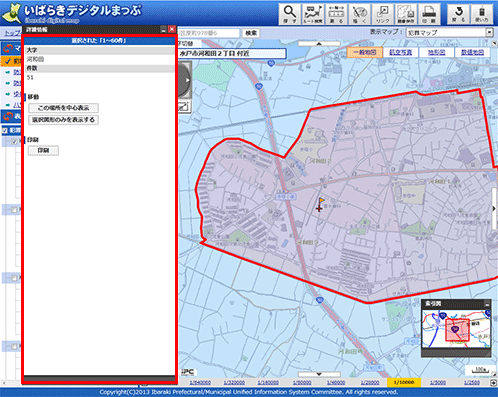Switch to 地形図 terrain map tab
The width and height of the screenshot is (498, 397).
(x=437, y=52)
